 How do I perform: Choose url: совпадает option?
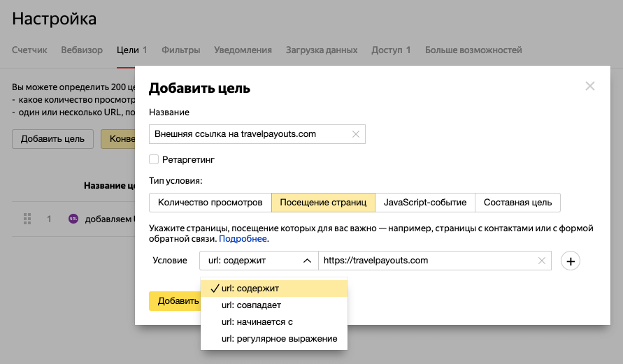(251, 305)
